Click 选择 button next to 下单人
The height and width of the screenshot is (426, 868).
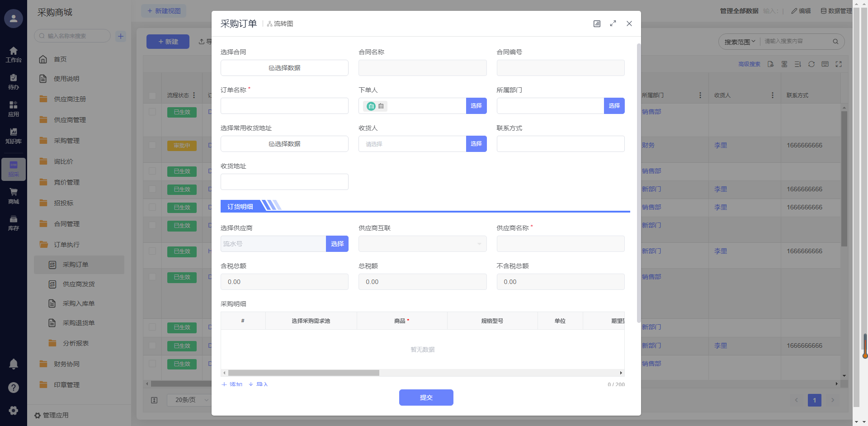[476, 106]
